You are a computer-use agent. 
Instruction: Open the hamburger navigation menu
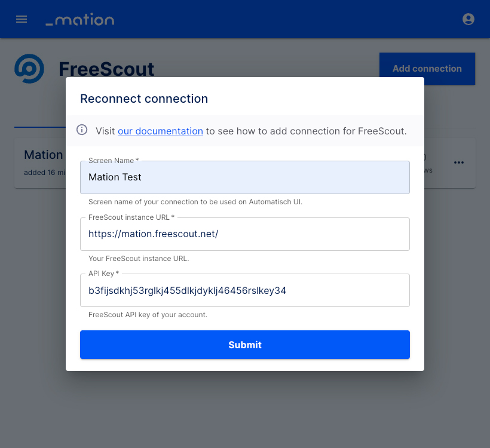(x=22, y=19)
